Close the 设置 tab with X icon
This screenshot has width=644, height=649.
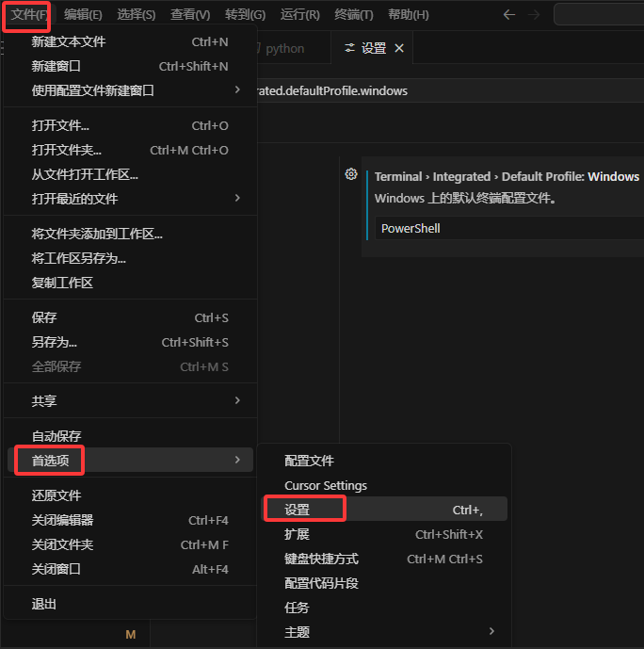point(399,48)
